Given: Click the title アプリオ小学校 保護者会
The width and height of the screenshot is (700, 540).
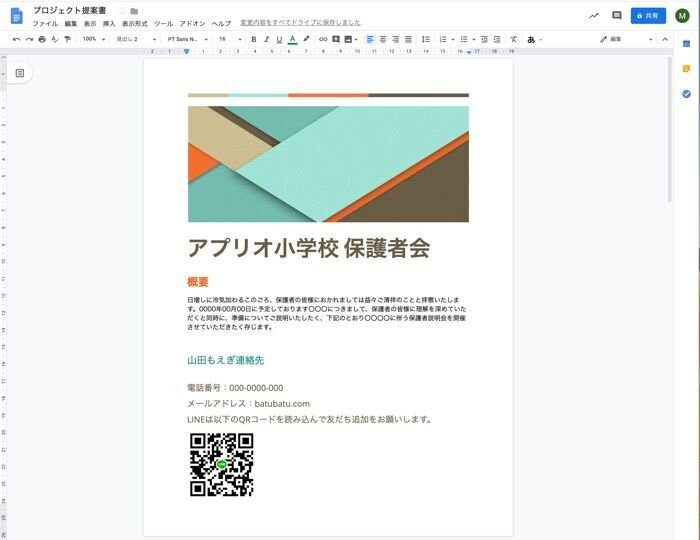Looking at the screenshot, I should 308,248.
